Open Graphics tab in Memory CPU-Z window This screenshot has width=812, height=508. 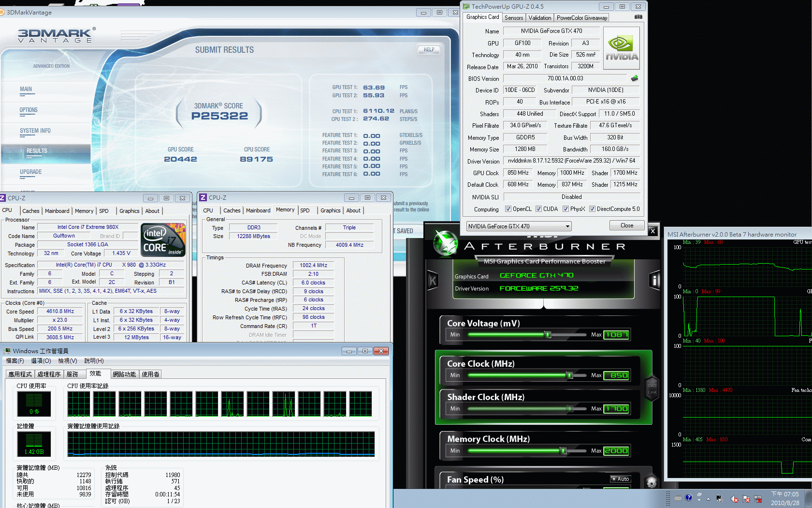coord(330,210)
